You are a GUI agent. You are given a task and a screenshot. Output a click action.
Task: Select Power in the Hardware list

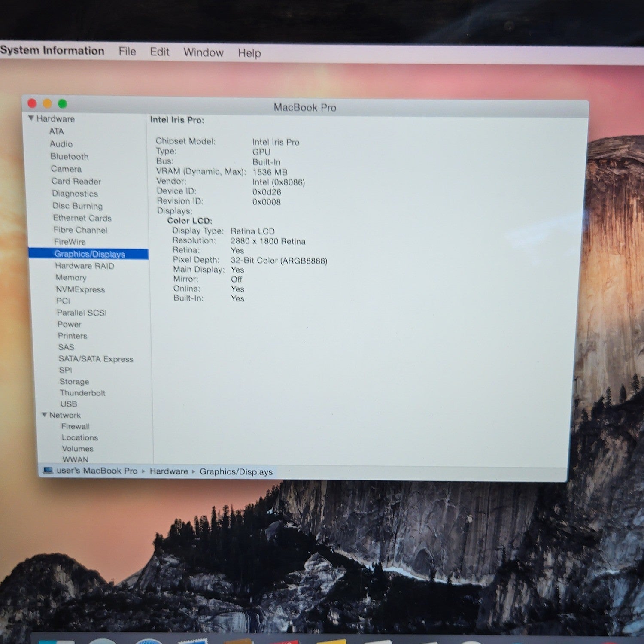coord(69,324)
